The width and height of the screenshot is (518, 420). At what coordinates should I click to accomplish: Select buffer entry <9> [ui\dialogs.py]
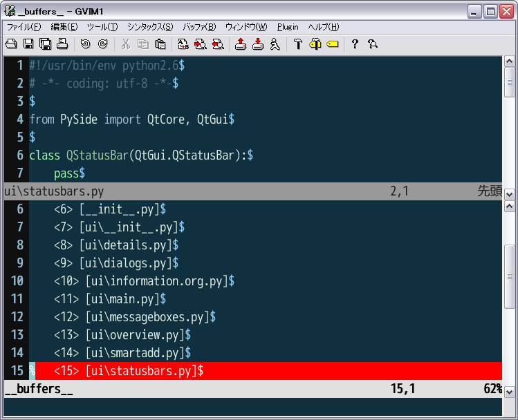click(116, 263)
